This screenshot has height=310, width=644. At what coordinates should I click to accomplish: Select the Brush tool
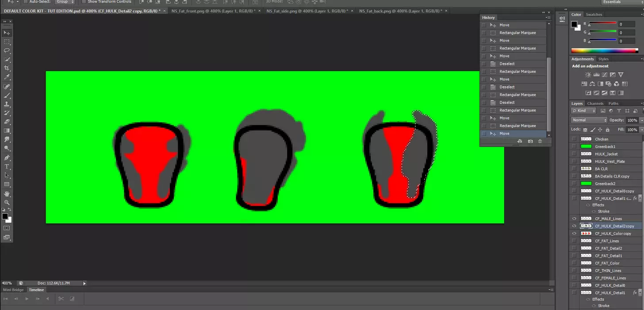[7, 96]
